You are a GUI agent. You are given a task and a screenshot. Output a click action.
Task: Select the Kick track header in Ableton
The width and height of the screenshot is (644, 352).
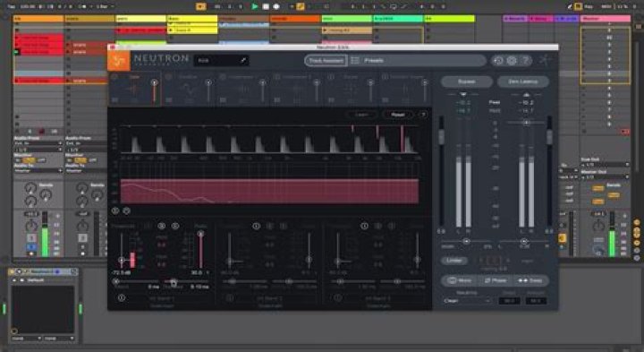click(x=38, y=19)
